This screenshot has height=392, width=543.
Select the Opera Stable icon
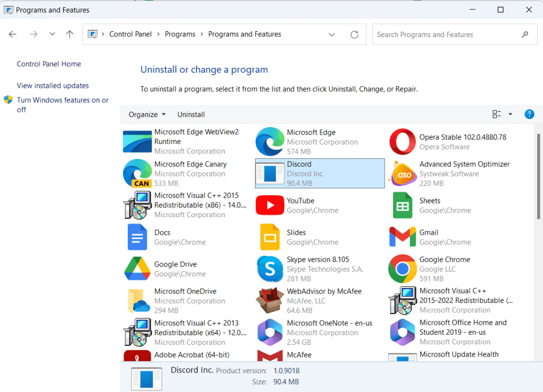[x=402, y=141]
